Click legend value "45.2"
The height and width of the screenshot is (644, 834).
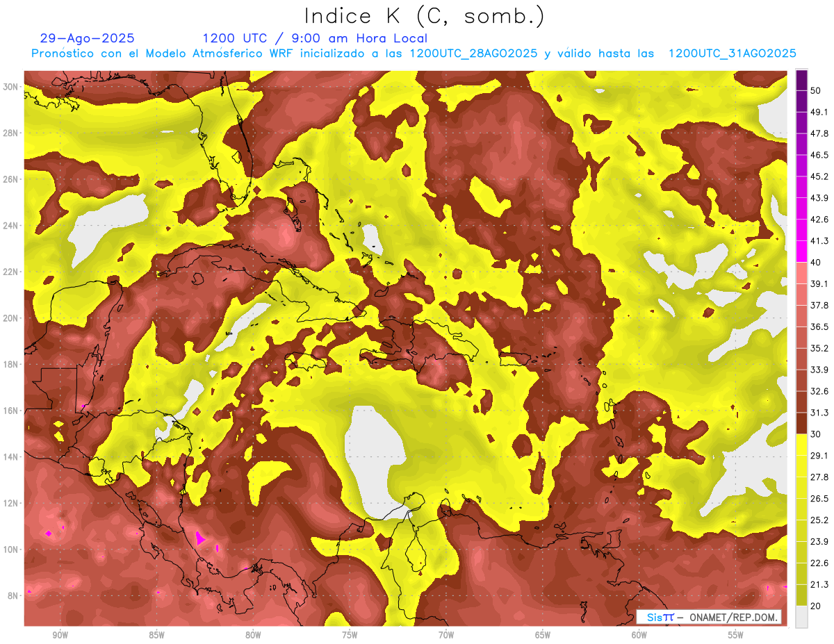819,176
